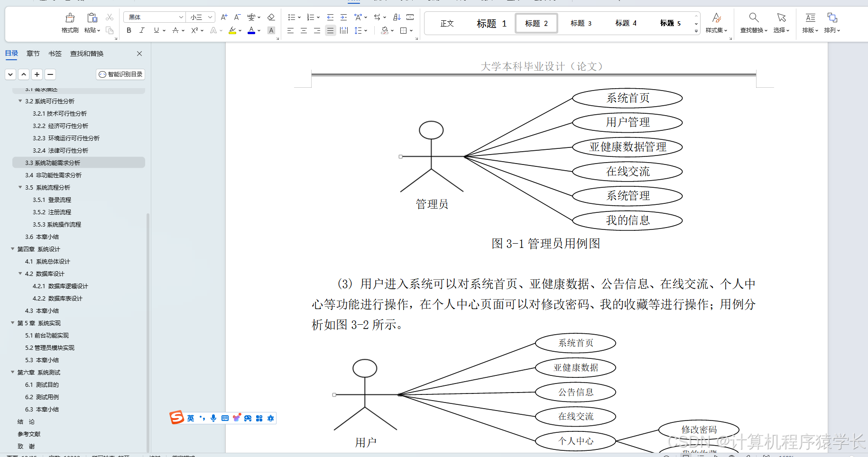Center align the text
Screen dimensions: 868x457
[x=304, y=30]
